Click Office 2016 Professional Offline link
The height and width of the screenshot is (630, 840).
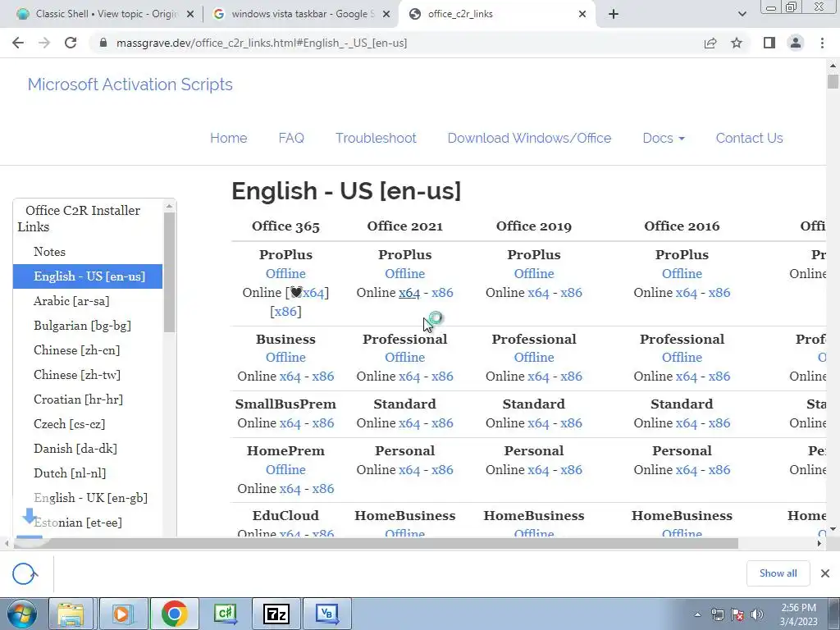coord(682,358)
